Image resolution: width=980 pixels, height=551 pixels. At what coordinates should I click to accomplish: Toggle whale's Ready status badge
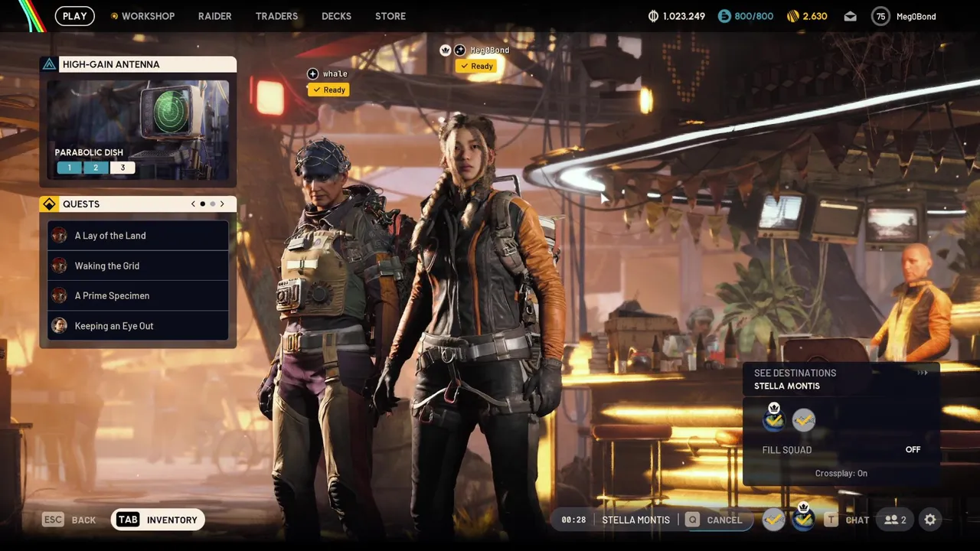pyautogui.click(x=328, y=90)
